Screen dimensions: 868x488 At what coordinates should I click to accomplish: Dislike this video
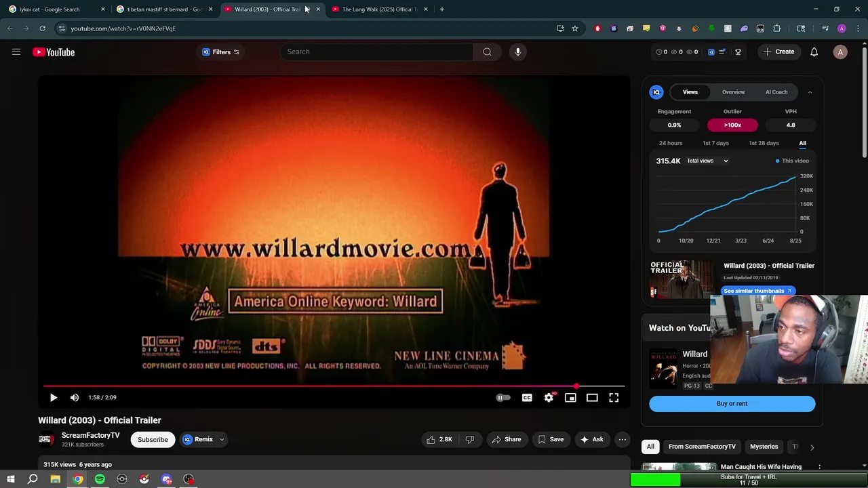click(x=470, y=439)
